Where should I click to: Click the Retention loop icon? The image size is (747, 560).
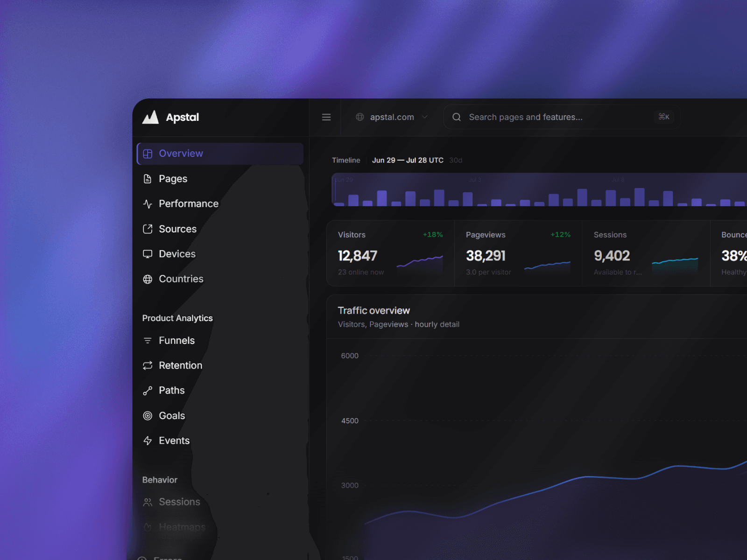(148, 365)
